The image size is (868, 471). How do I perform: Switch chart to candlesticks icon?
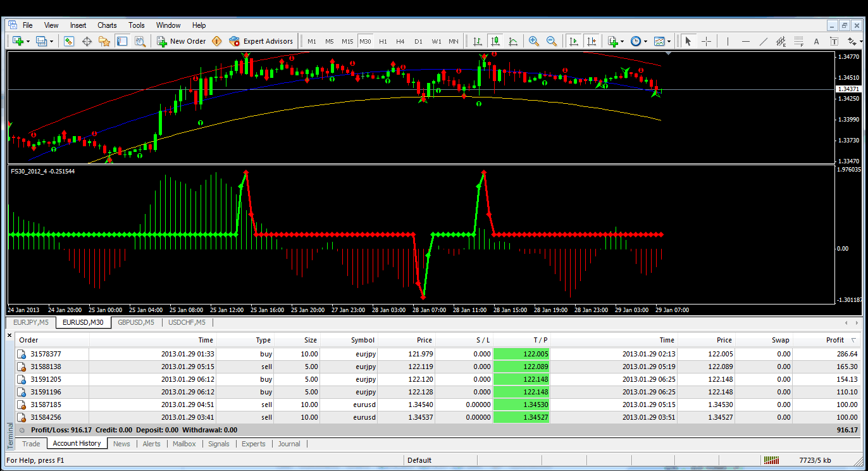click(x=495, y=41)
